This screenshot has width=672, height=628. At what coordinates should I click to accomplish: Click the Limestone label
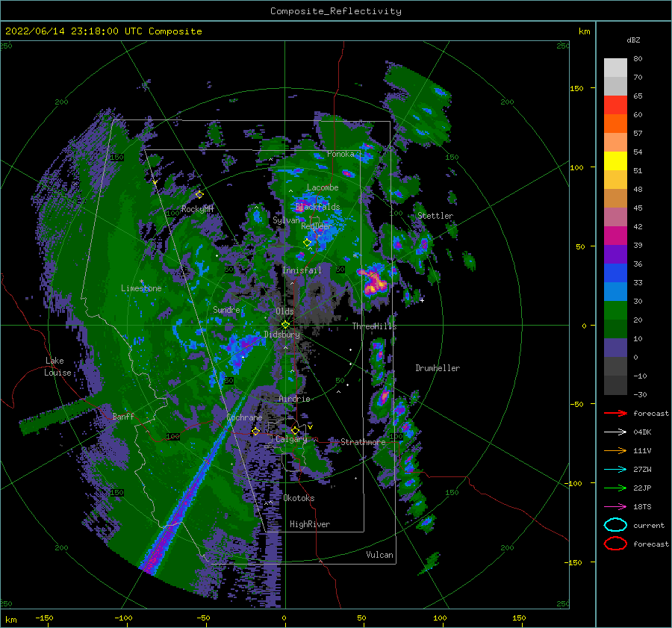point(141,288)
